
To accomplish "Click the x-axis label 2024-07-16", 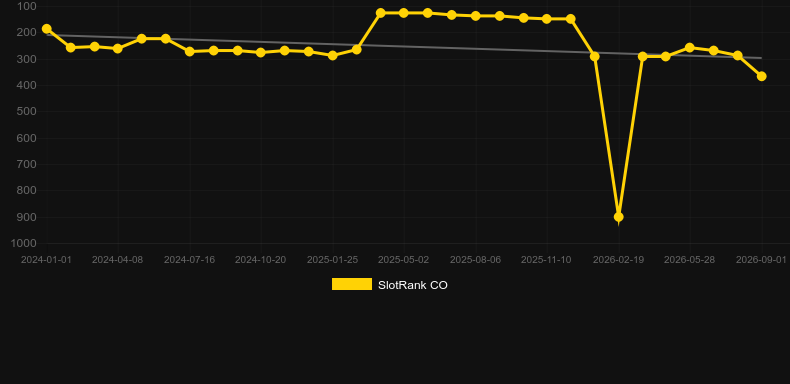I will [x=189, y=260].
